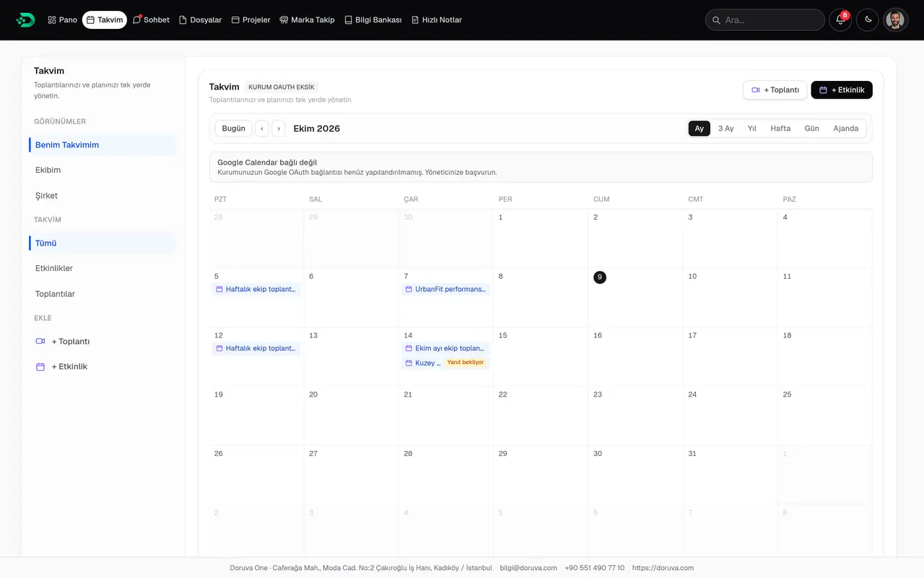Click sidebar + Etkinlik calendar icon
Screen dimensions: 924x578
pyautogui.click(x=40, y=367)
